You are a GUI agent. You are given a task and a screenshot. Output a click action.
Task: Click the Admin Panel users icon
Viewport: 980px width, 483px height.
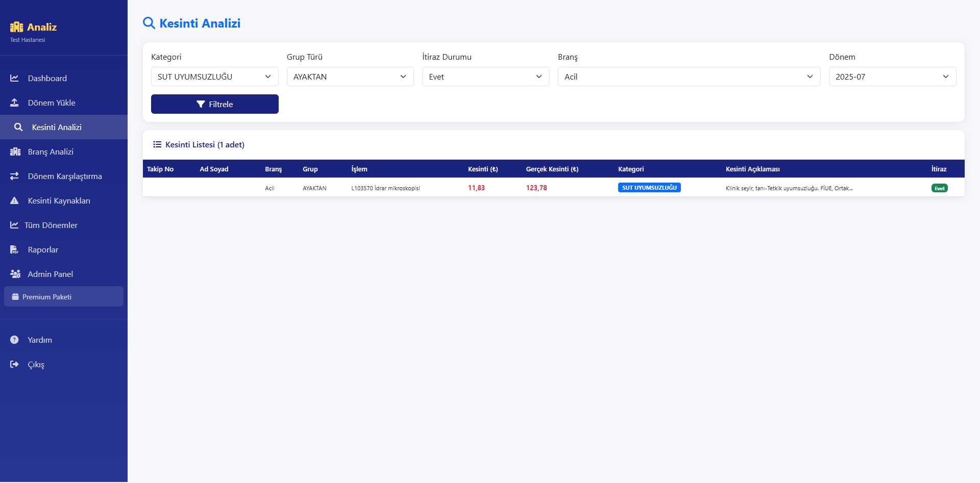tap(15, 274)
